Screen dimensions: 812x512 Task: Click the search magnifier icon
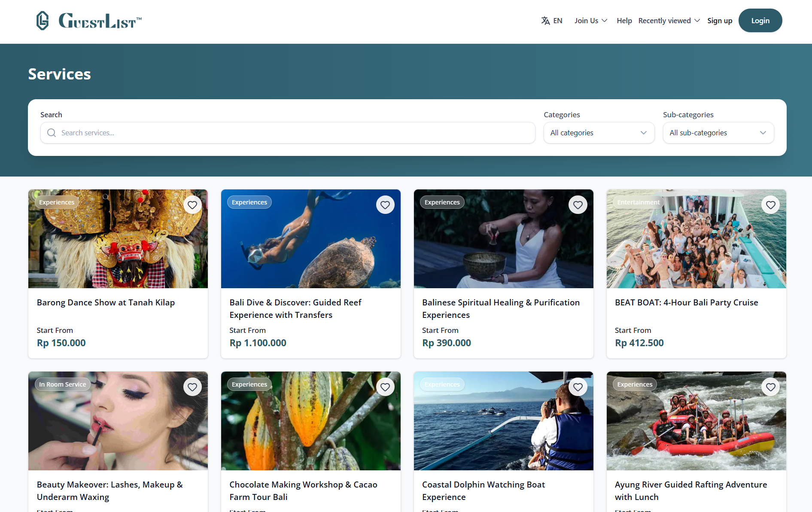coord(52,133)
